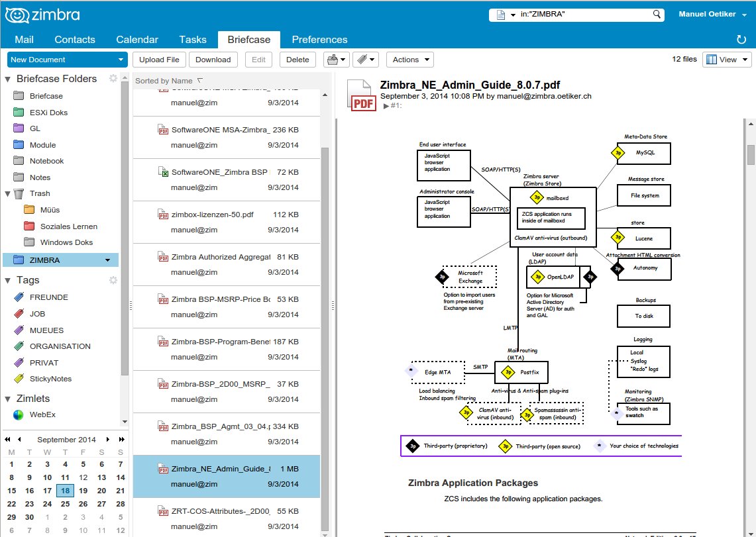Open the yellow Müüs folder

(50, 210)
